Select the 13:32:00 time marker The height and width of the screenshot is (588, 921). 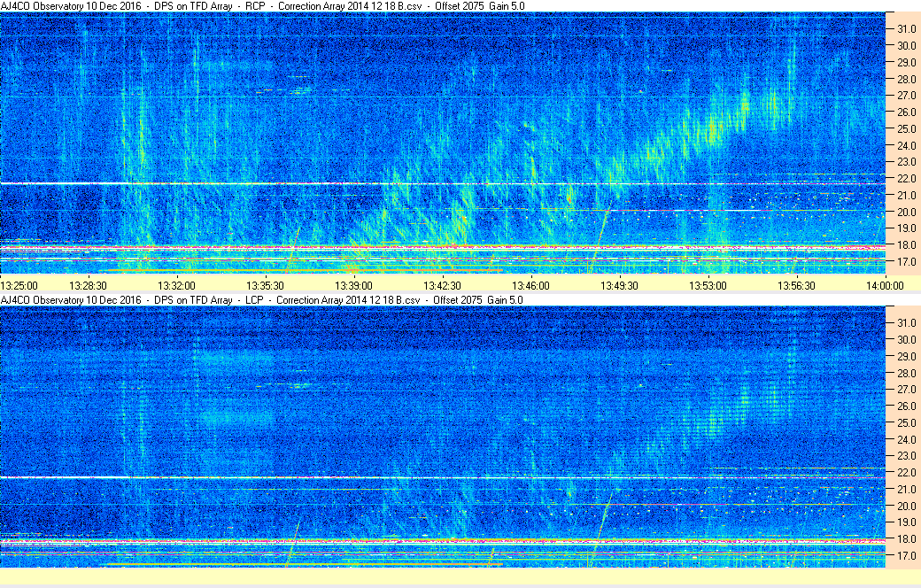pyautogui.click(x=176, y=285)
